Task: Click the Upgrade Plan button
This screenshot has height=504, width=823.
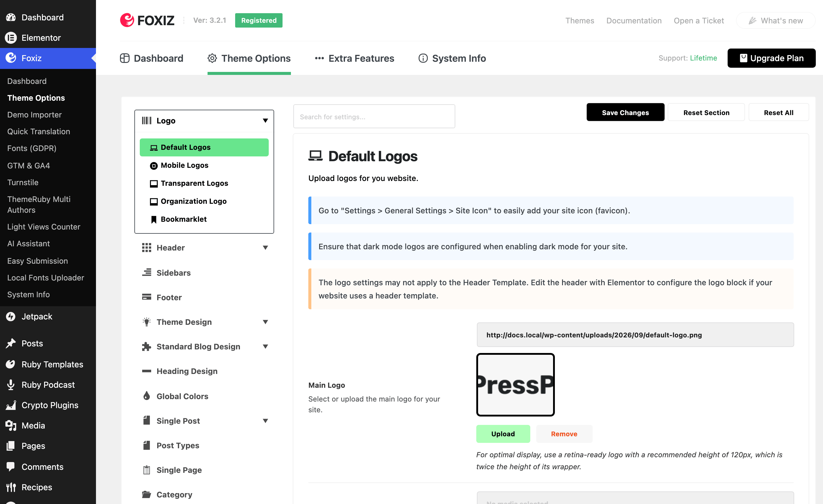Action: click(x=771, y=58)
